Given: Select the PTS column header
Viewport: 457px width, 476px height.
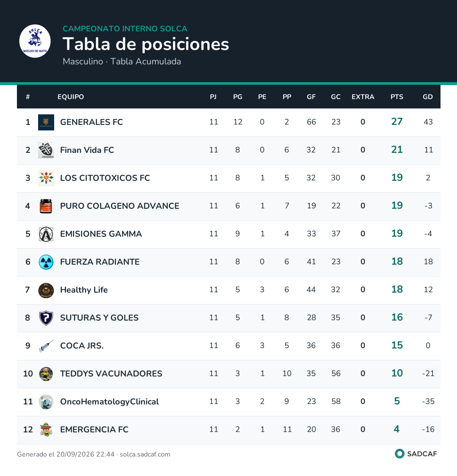Looking at the screenshot, I should coord(396,97).
